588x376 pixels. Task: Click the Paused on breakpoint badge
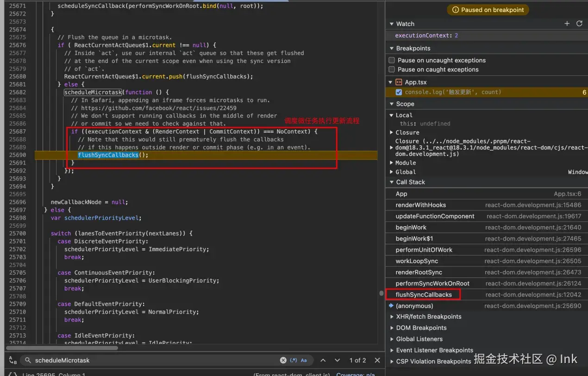[x=488, y=10]
